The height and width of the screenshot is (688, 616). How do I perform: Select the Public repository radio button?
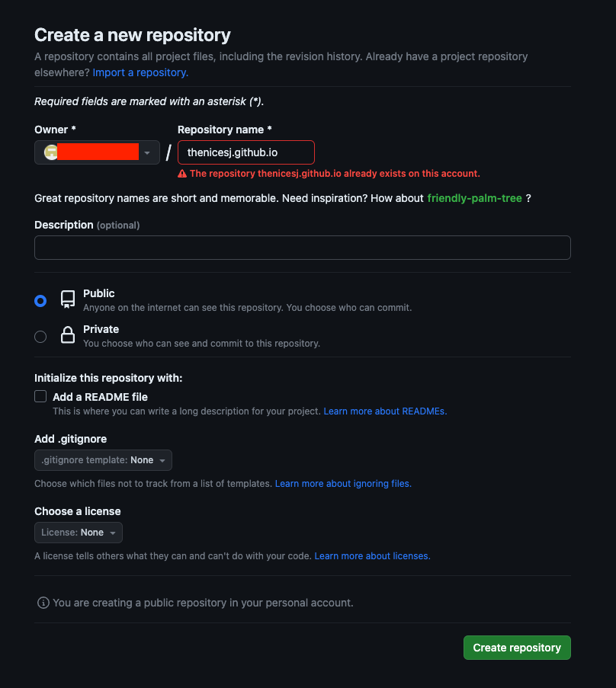pyautogui.click(x=40, y=301)
